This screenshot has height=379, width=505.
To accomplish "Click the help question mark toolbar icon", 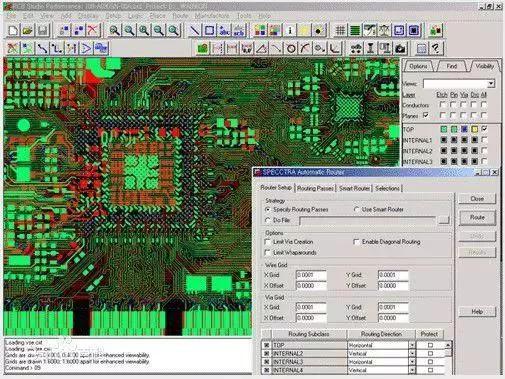I will pyautogui.click(x=436, y=49).
